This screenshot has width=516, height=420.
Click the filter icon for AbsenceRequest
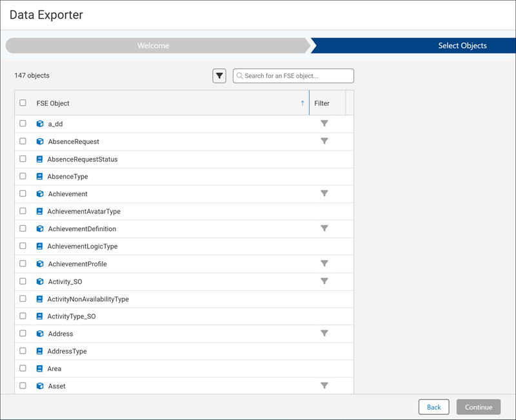(324, 141)
